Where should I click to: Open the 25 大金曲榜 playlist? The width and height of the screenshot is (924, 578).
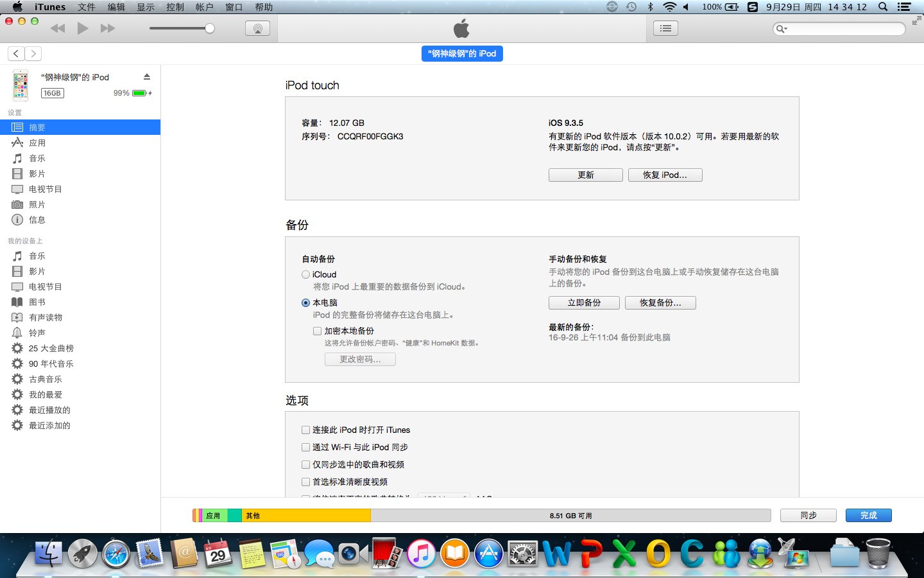click(80, 348)
